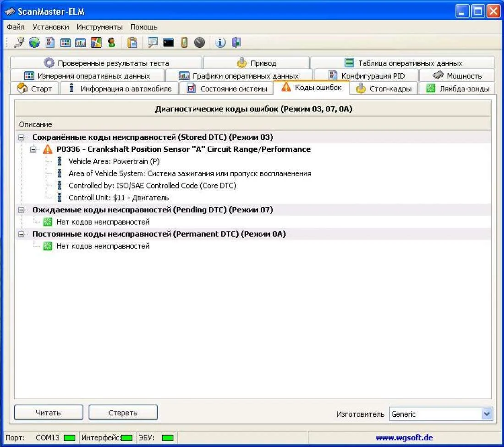
Task: Select the P0336 Crankshaft Position Sensor text
Action: (x=184, y=149)
